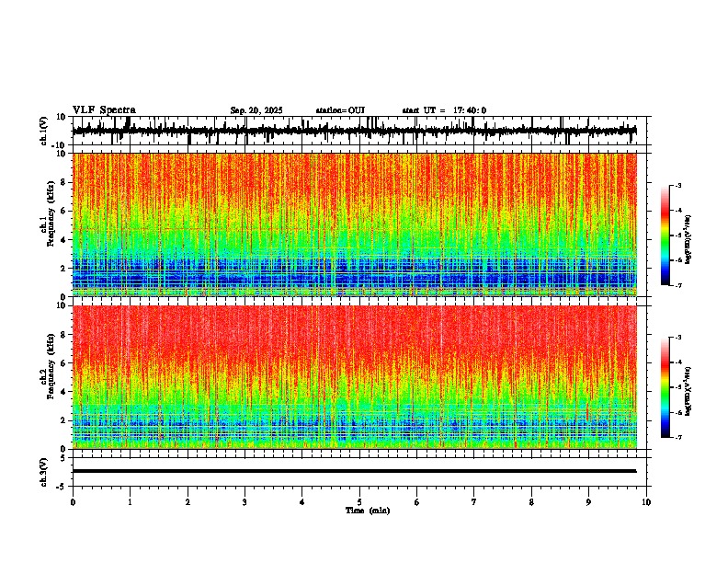The width and height of the screenshot is (728, 563).
Task: Click the "-3" label atop ch.1 color scale
Action: (677, 185)
